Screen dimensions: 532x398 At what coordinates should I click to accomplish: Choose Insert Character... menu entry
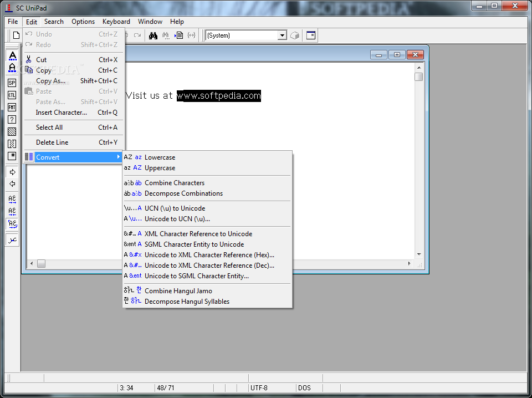(x=72, y=113)
